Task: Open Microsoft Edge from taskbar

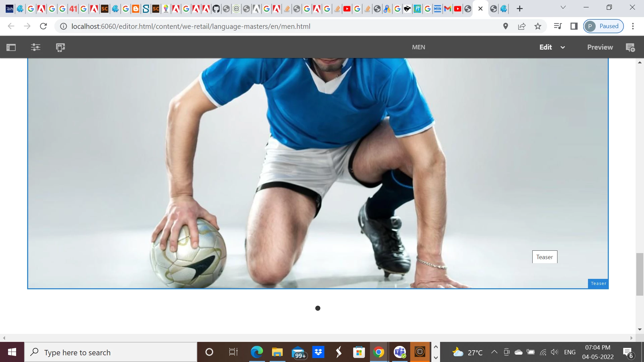Action: pos(257,352)
